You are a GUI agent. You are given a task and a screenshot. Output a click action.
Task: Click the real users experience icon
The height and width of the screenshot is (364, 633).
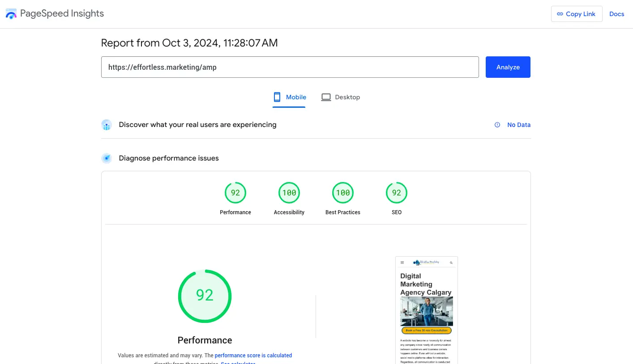coord(107,125)
